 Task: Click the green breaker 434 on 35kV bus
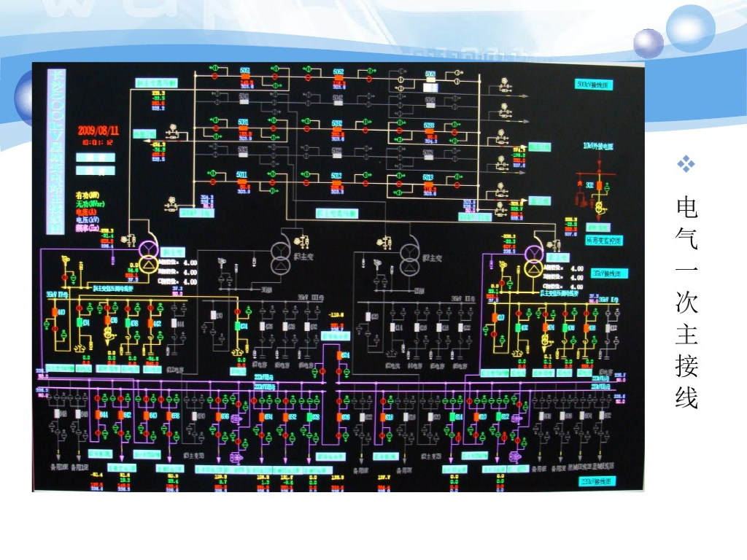[x=80, y=322]
